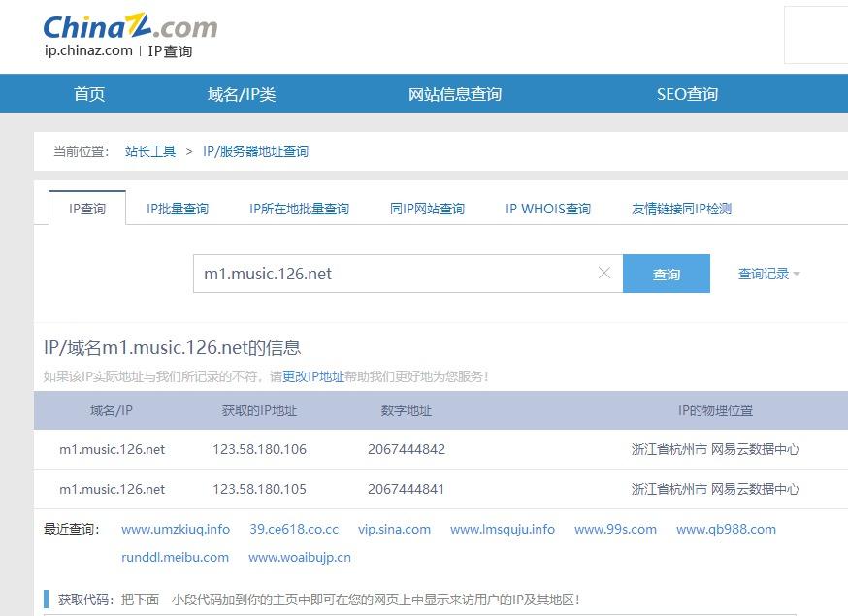Click the domain cell in the 123.58.180.105 row
The height and width of the screenshot is (616, 848).
click(x=112, y=489)
